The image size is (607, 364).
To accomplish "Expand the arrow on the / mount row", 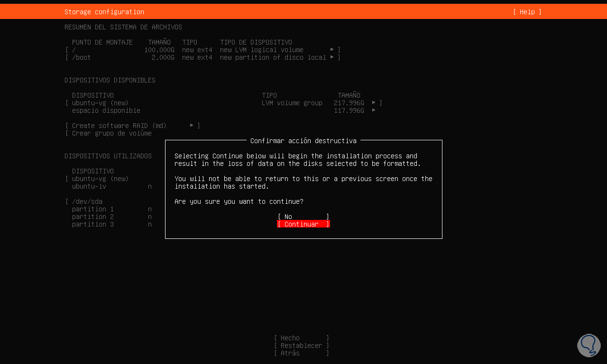I will [332, 49].
